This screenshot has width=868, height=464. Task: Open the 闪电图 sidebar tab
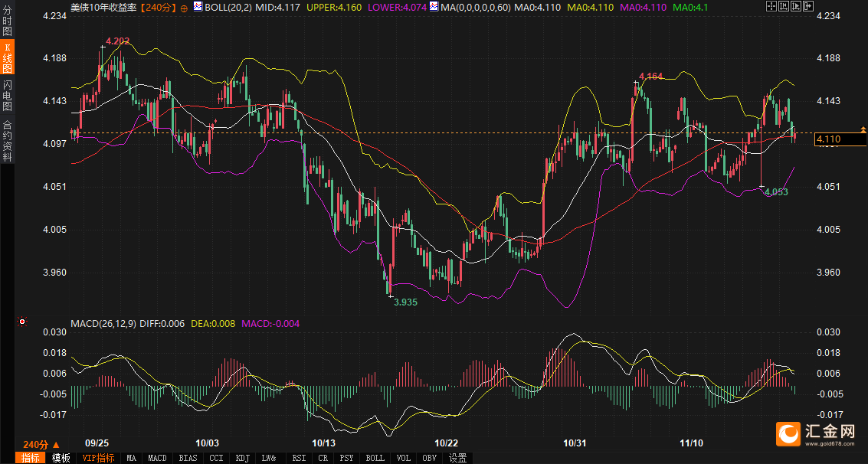[7, 95]
